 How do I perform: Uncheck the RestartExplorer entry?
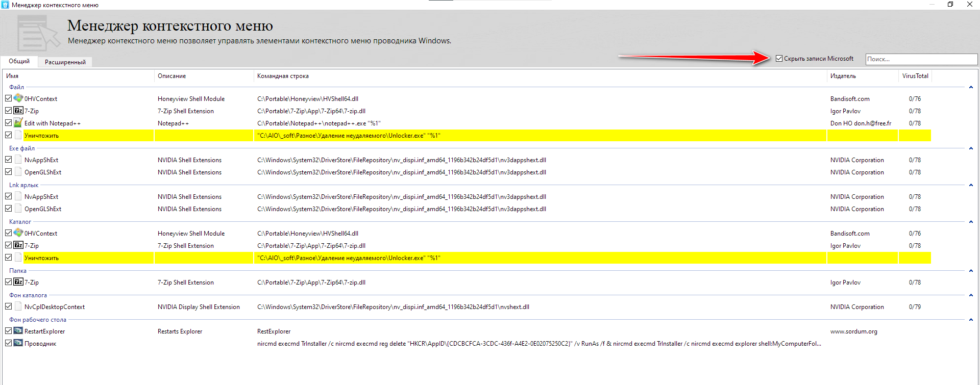[8, 331]
